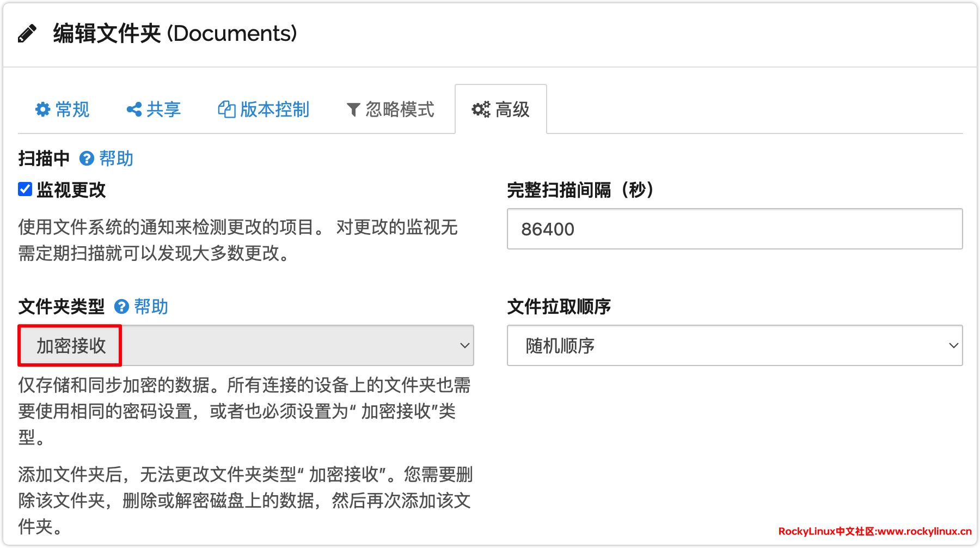Switch to the 常规 tab
The image size is (980, 548).
point(72,109)
